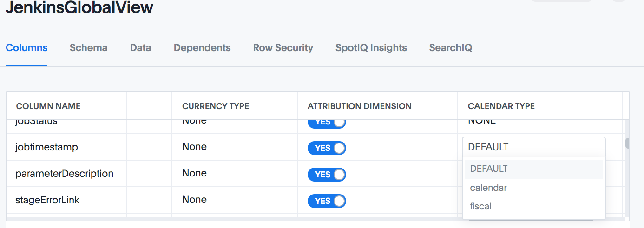Choose fiscal option from dropdown list
Viewport: 644px width, 228px height.
534,206
